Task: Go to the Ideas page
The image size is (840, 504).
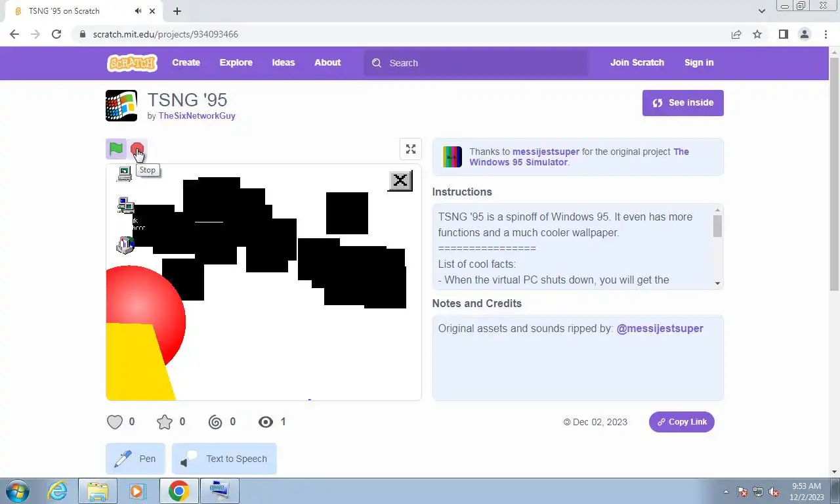Action: (x=283, y=62)
